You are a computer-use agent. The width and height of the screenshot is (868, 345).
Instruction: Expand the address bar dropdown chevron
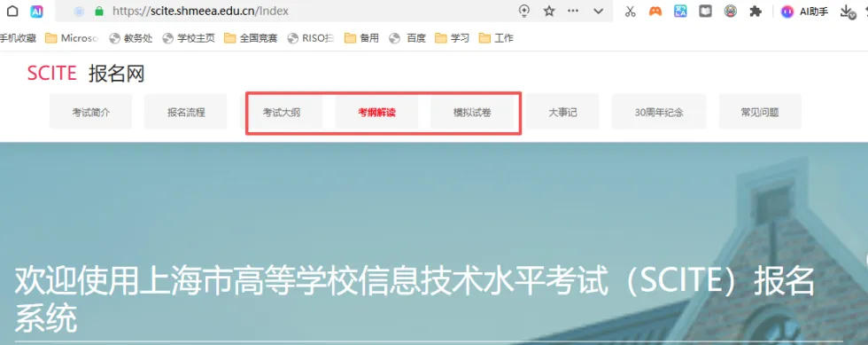pos(598,12)
